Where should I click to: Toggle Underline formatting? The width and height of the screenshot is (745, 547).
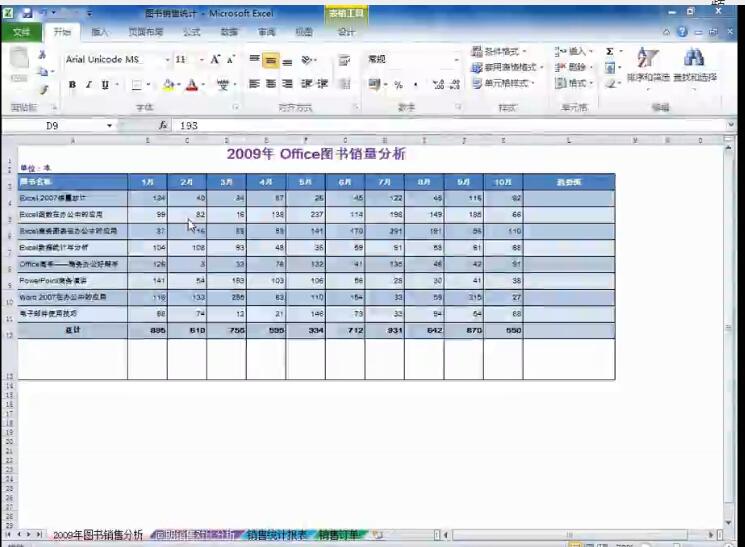(105, 85)
